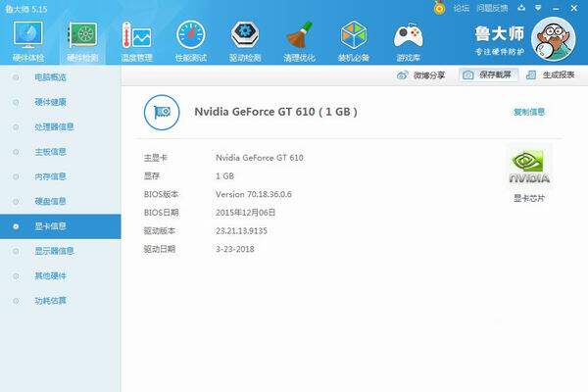
Task: Click the BIOS版本 label
Action: click(x=161, y=194)
